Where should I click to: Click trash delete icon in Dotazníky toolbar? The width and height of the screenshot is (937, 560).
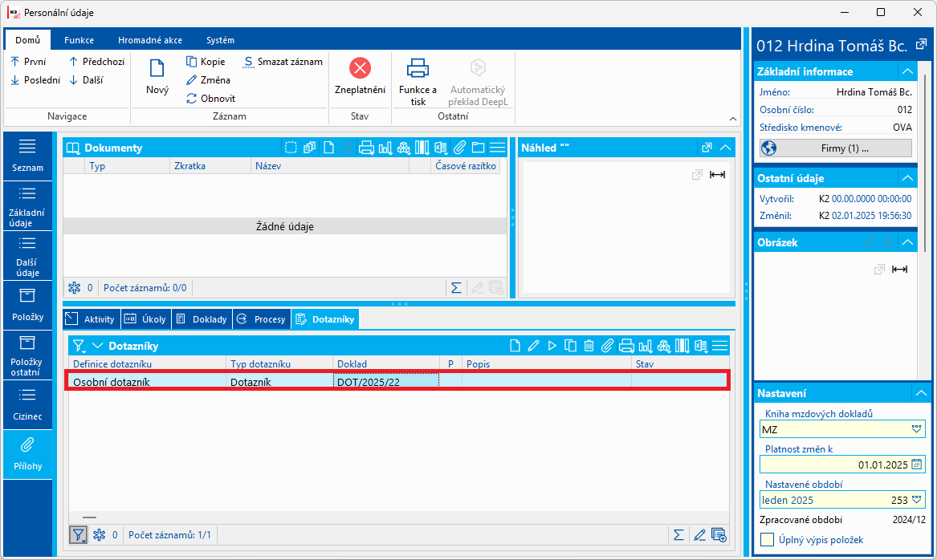589,346
